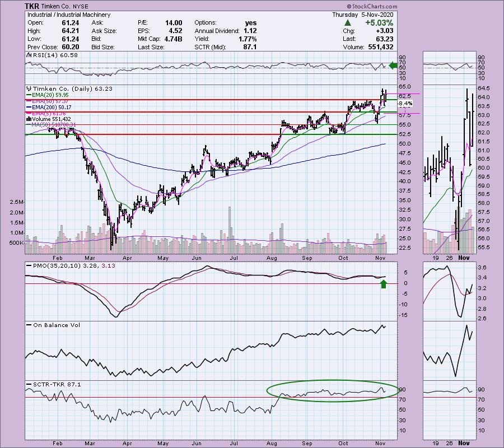Select the date Thursday 5-Nov-2020
The height and width of the screenshot is (448, 504).
362,15
